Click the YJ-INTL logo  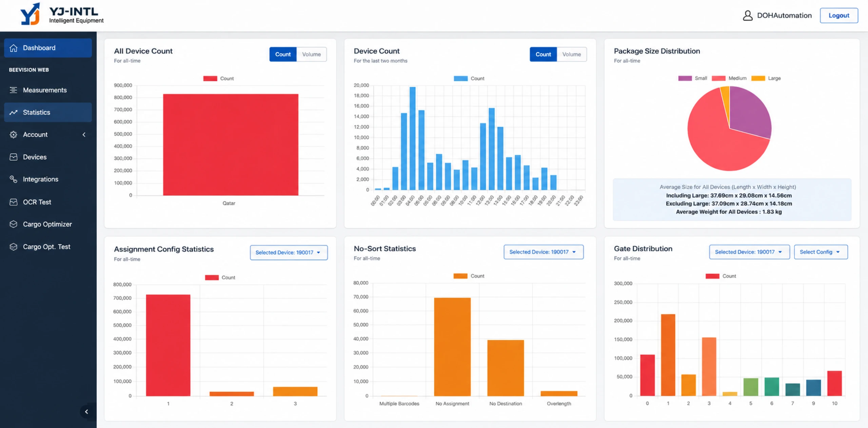pyautogui.click(x=62, y=14)
